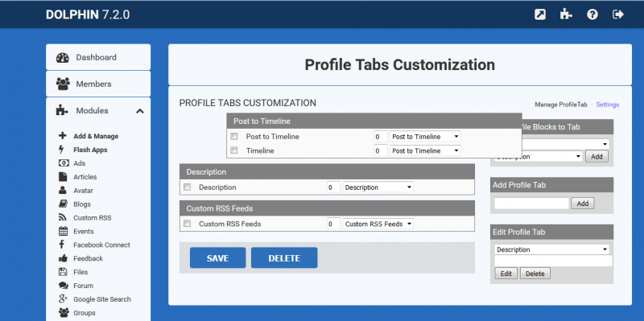Screen dimensions: 644x321
Task: Open the Members menu item
Action: pyautogui.click(x=98, y=84)
